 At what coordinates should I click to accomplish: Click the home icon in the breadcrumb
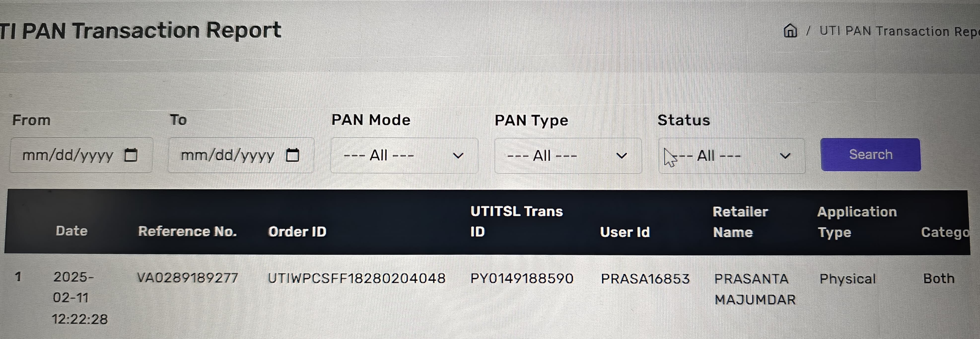coord(790,31)
